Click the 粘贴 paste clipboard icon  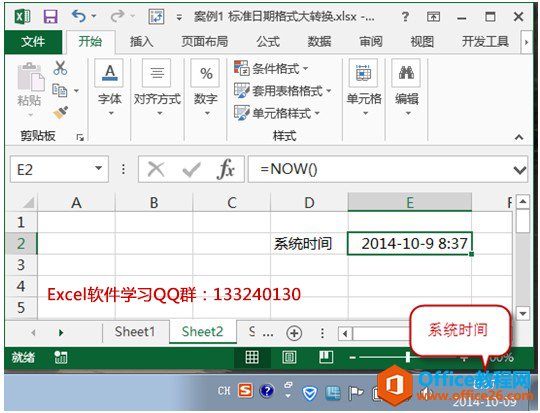[30, 77]
